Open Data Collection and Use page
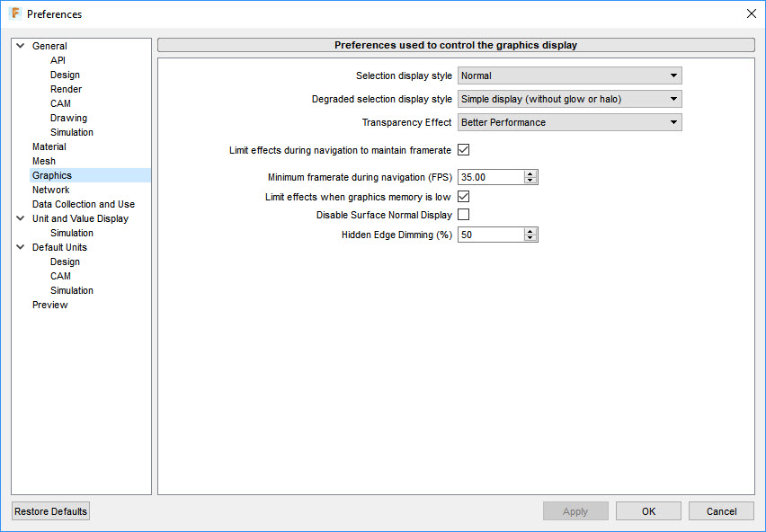Screen dimensions: 766x532 (x=84, y=204)
